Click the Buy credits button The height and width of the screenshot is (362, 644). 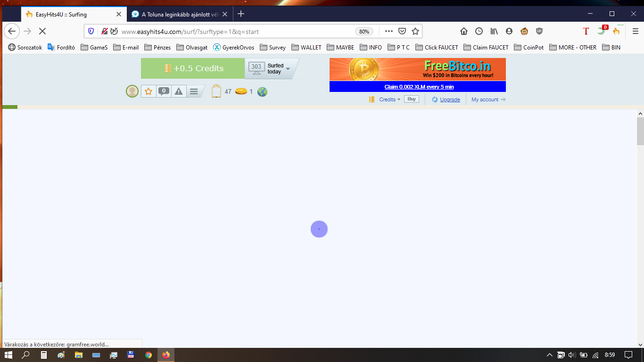pos(412,99)
